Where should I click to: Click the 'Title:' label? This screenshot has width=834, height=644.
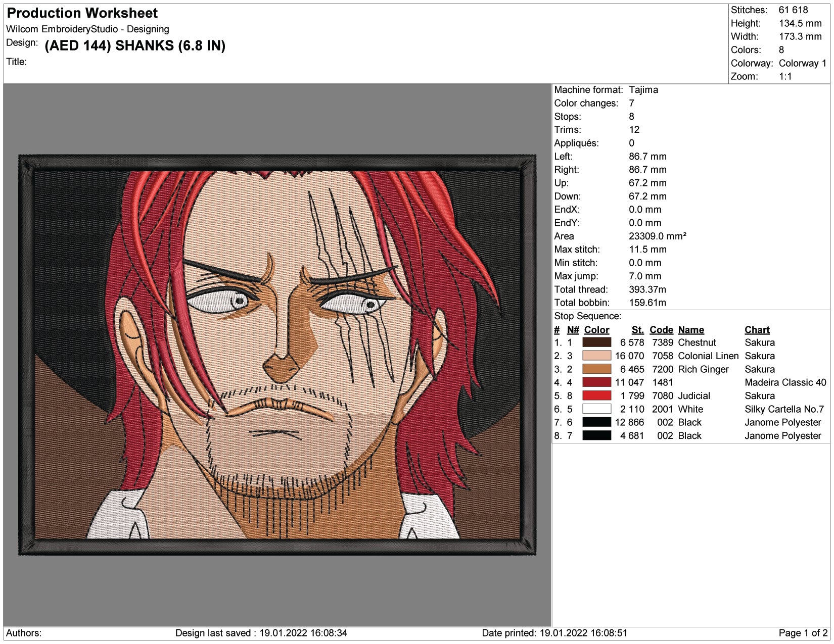(x=16, y=62)
